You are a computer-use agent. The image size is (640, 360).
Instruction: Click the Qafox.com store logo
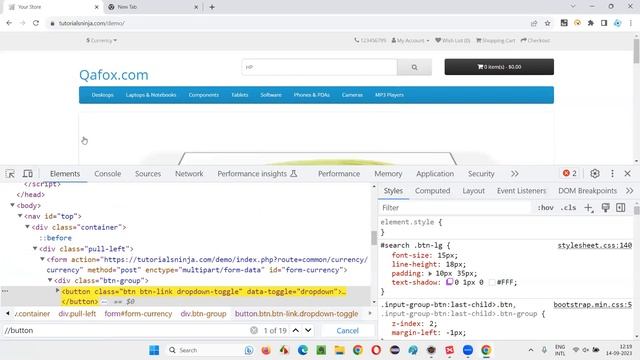point(114,75)
